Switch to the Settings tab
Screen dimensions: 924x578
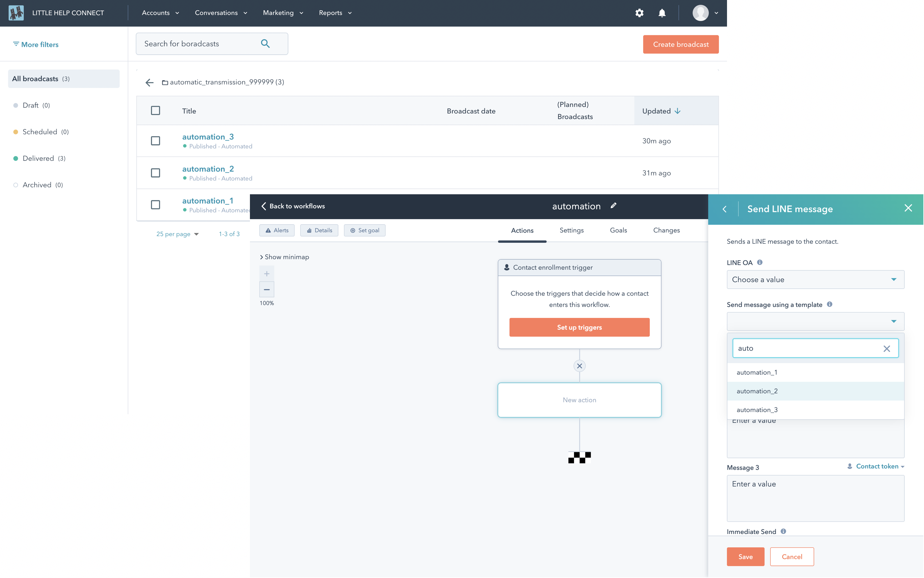coord(572,230)
